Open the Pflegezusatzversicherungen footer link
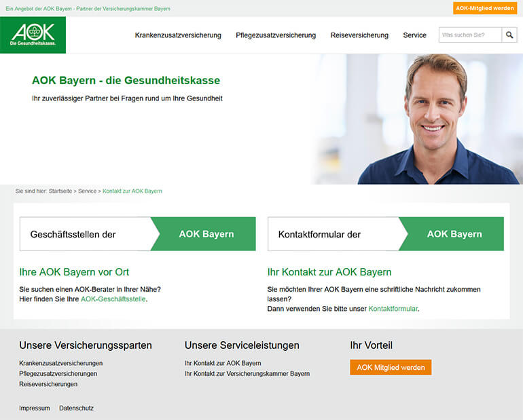Screen dimensions: 523x420 (58, 374)
